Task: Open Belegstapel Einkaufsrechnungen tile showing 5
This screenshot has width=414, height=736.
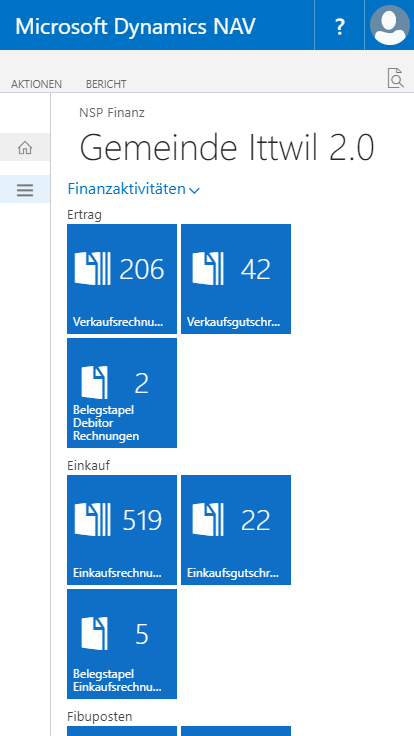Action: click(x=122, y=644)
